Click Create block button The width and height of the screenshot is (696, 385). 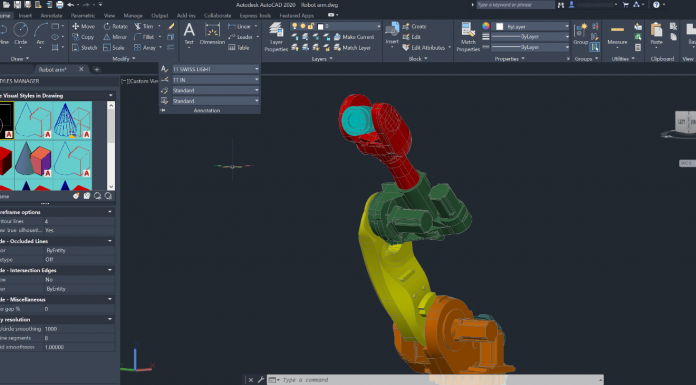point(415,26)
